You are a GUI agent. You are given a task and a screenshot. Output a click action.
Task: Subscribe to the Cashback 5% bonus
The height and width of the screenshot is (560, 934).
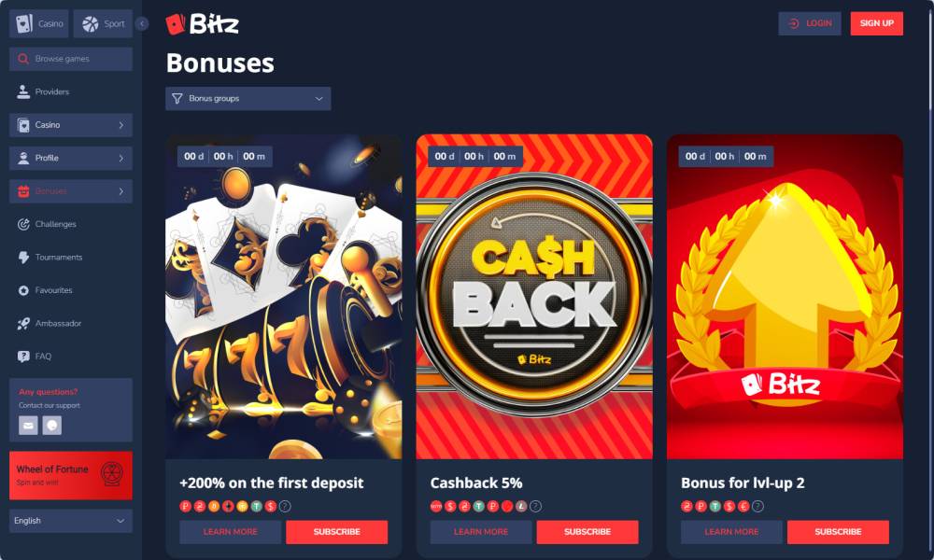click(587, 531)
